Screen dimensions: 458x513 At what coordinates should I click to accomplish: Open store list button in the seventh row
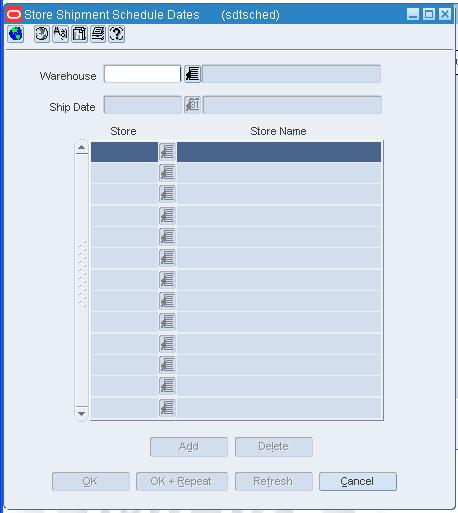pyautogui.click(x=167, y=280)
